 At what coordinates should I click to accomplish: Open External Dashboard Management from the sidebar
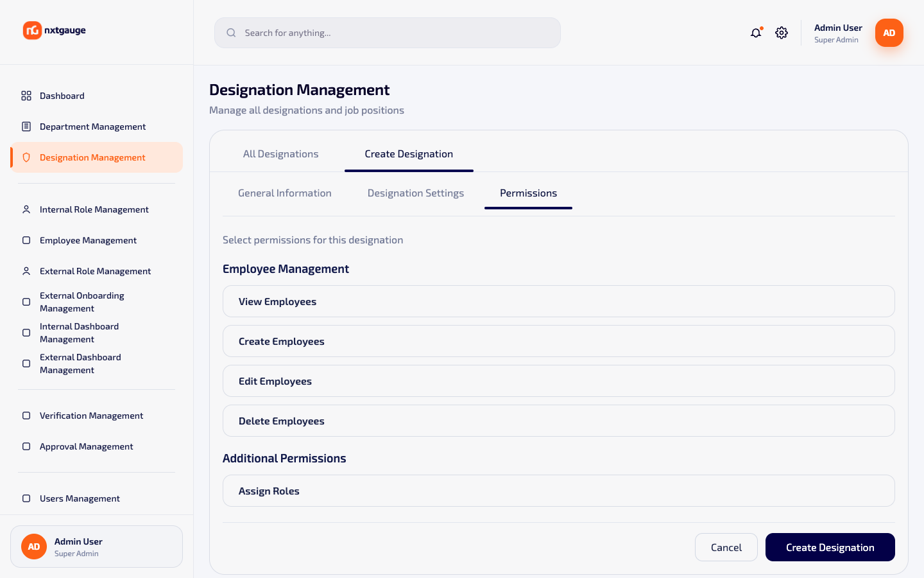click(x=96, y=363)
